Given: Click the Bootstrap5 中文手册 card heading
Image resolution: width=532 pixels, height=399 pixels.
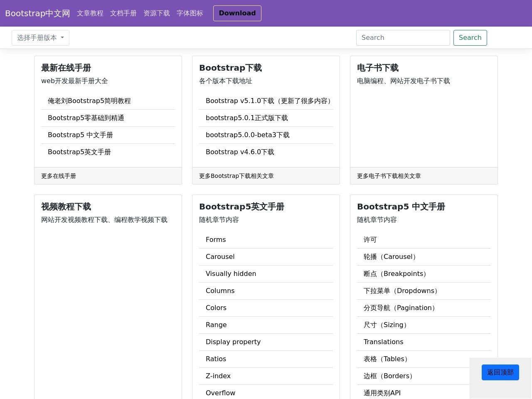Looking at the screenshot, I should [x=401, y=207].
